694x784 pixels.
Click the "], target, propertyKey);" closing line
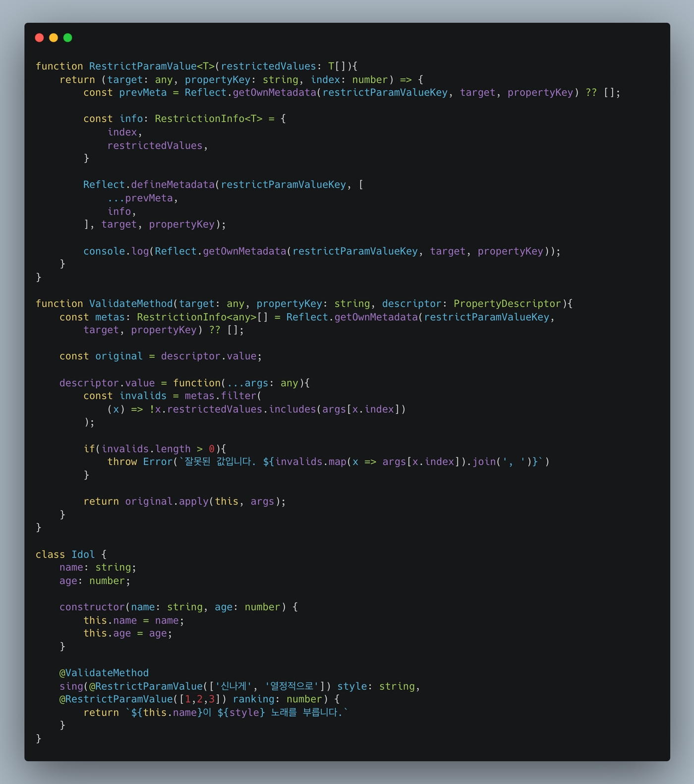click(x=155, y=224)
